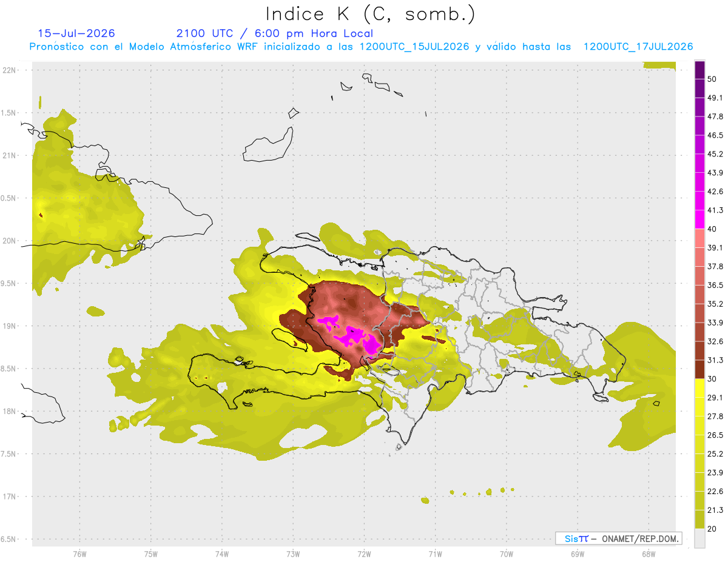Image resolution: width=728 pixels, height=562 pixels.
Task: Click the "25.2" color bar label
Action: click(715, 454)
